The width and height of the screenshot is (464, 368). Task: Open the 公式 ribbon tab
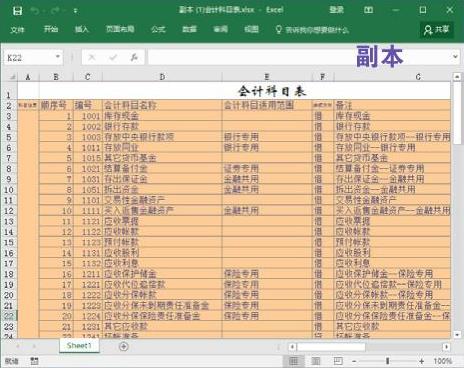click(158, 29)
